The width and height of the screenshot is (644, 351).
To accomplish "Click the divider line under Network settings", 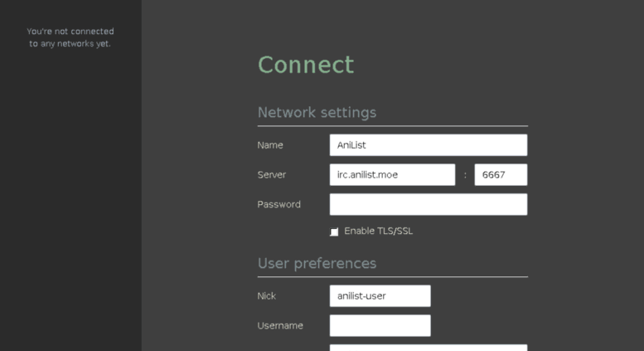I will coord(392,126).
